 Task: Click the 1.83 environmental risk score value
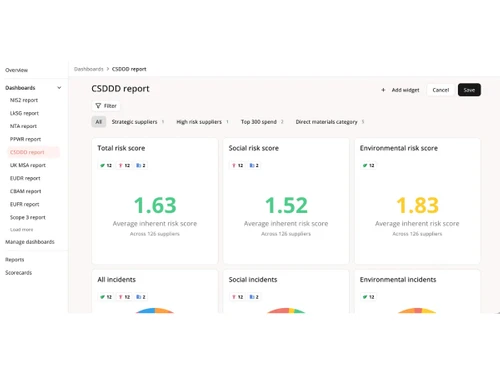[417, 205]
